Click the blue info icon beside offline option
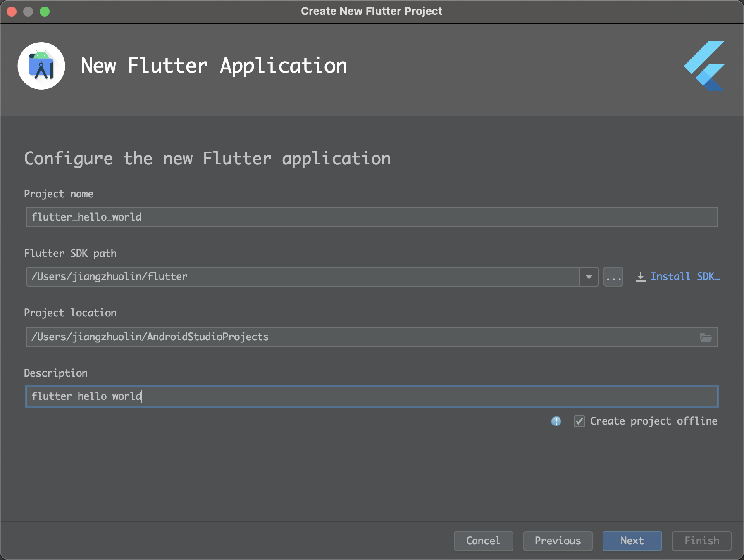 (556, 421)
